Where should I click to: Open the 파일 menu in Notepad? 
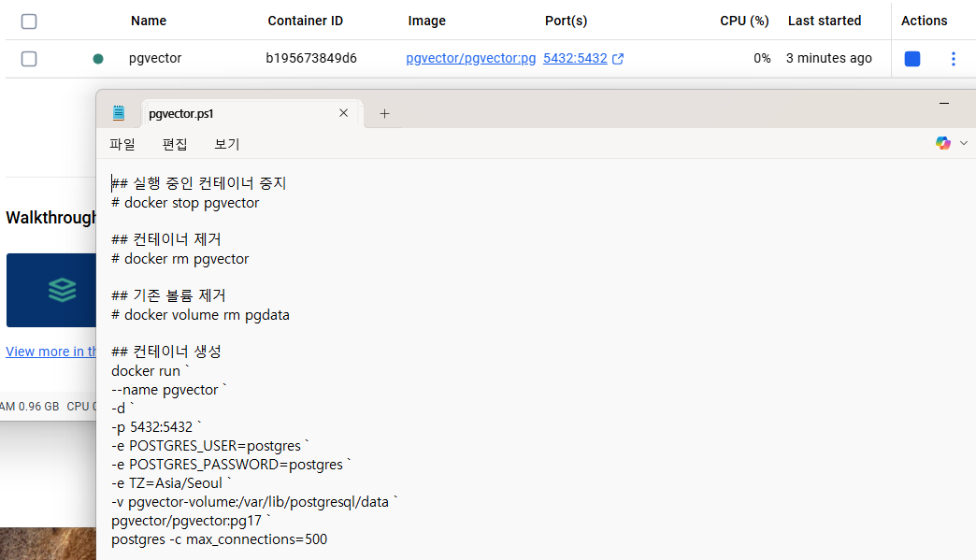[122, 144]
